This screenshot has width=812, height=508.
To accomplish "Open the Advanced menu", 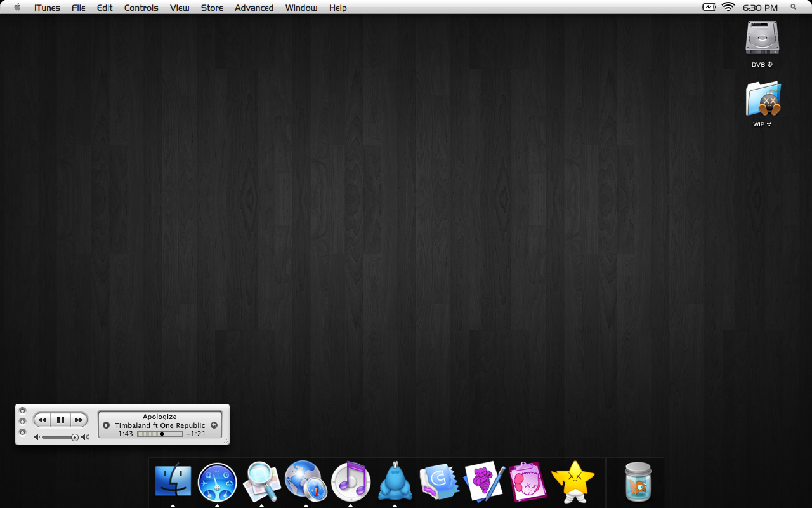I will 254,8.
